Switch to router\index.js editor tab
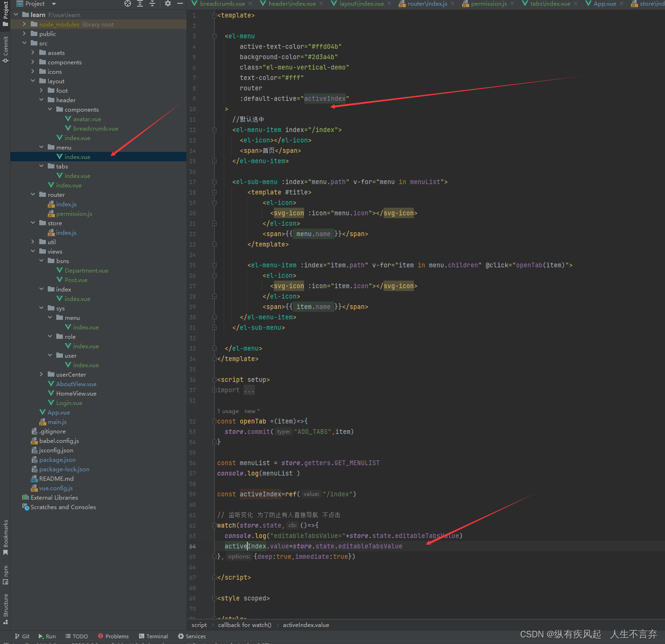This screenshot has width=665, height=644. 427,3
